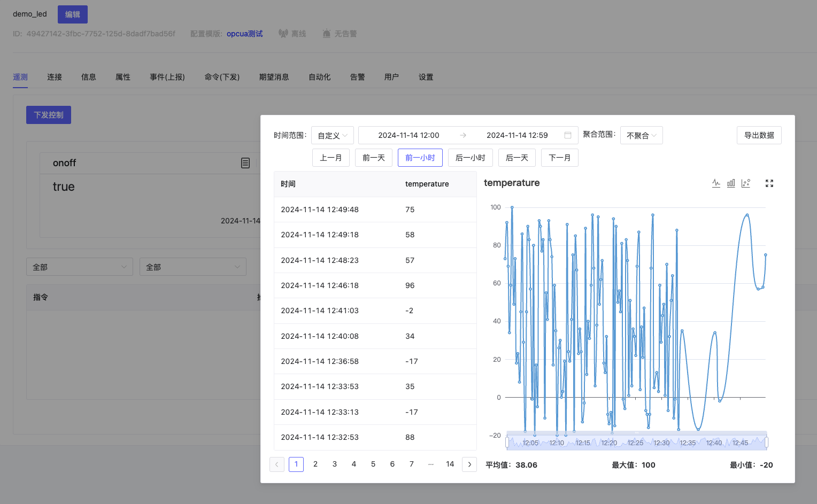Switch to the 属性 tab

[x=123, y=77]
